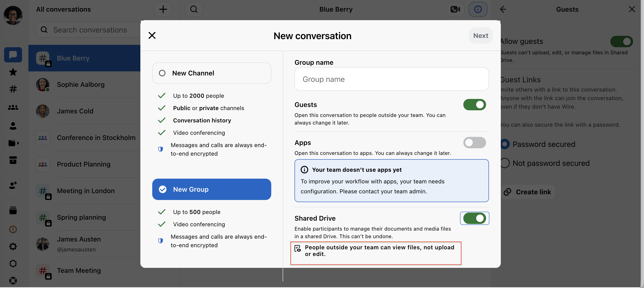Choose Password secured radio option
The image size is (644, 288).
(x=505, y=144)
